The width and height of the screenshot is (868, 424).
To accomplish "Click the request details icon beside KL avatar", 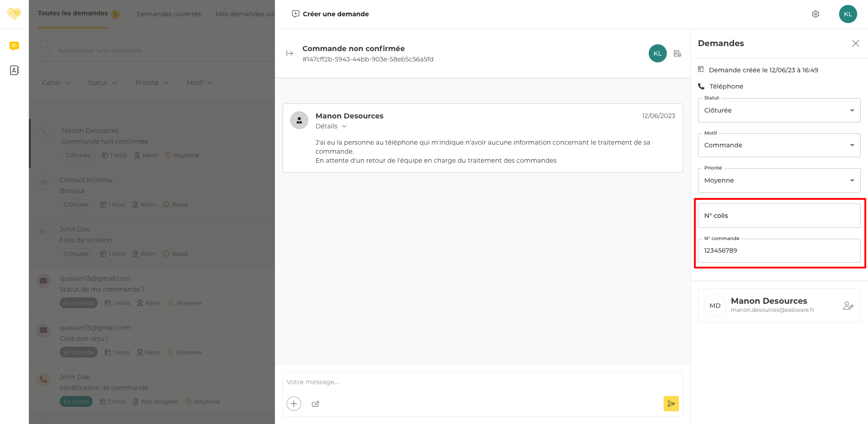I will click(x=677, y=53).
